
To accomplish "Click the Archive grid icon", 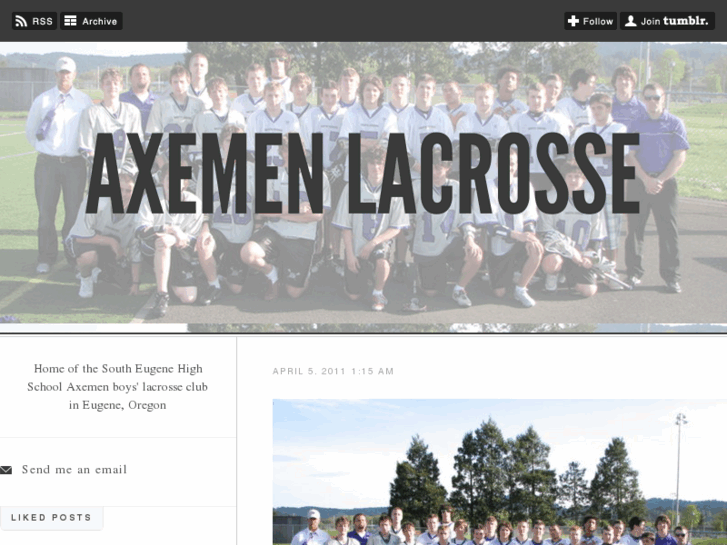I will 70,21.
